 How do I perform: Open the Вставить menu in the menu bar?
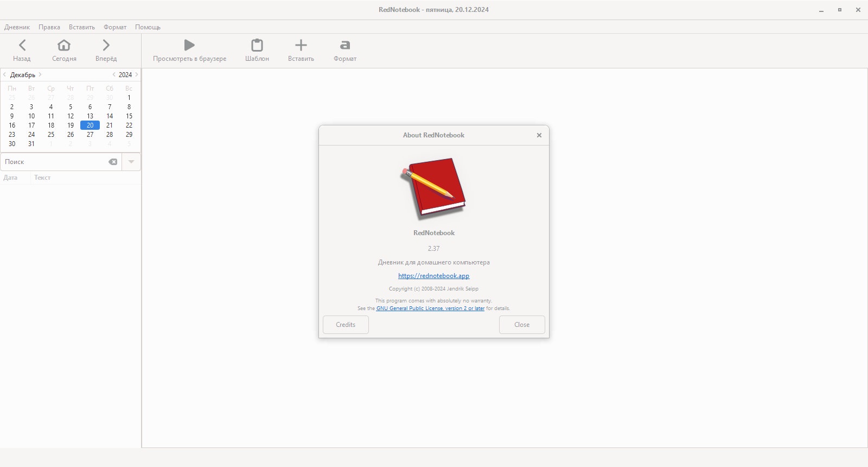tap(82, 27)
